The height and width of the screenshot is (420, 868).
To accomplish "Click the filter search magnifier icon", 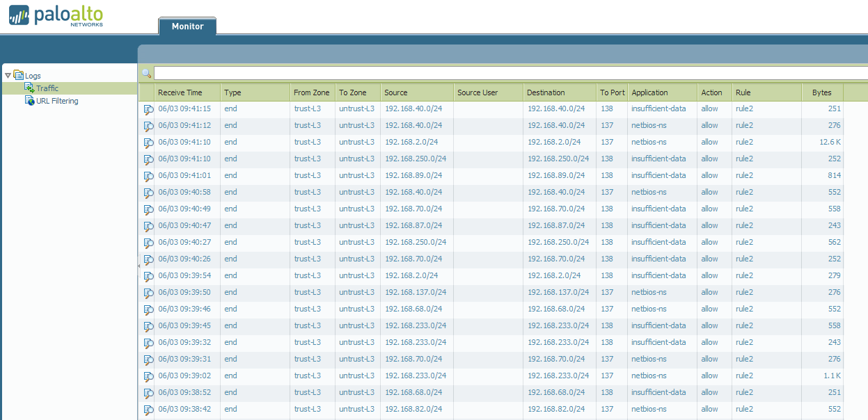I will 146,72.
